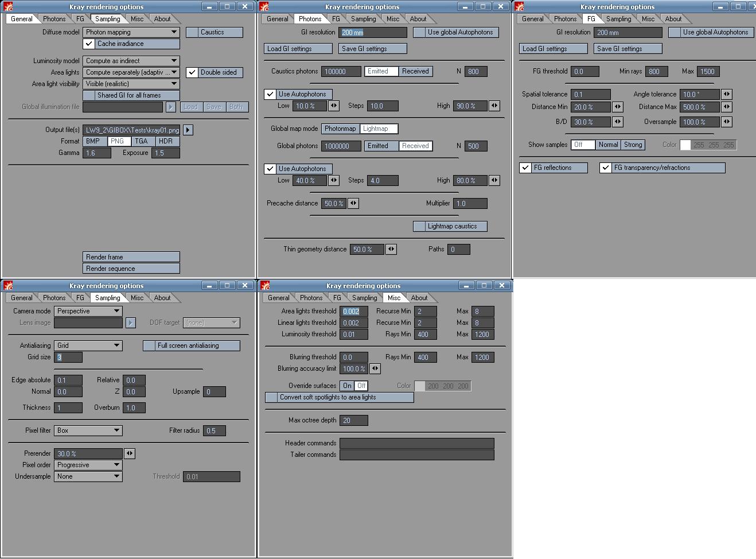Screen dimensions: 756x559
Task: Click the Render sequence button
Action: [x=131, y=269]
